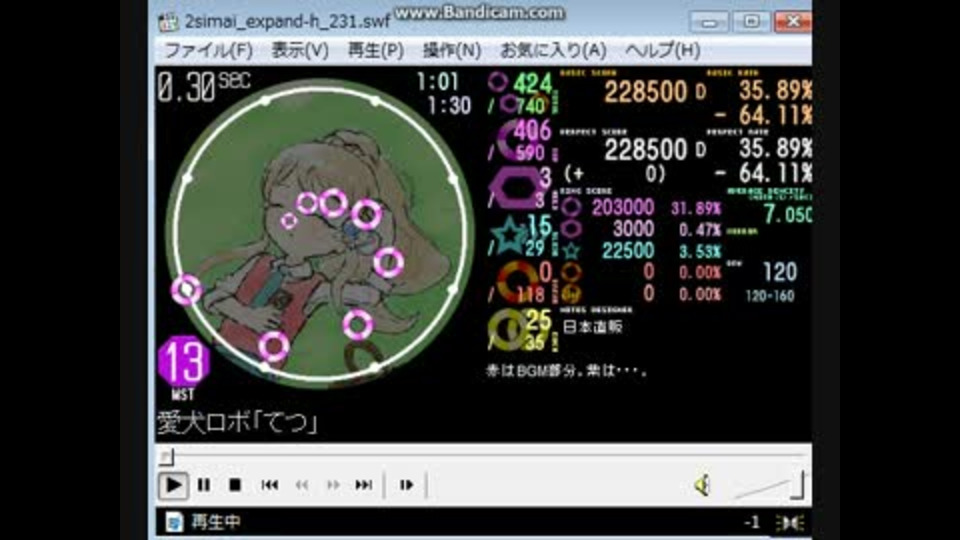This screenshot has width=960, height=540.
Task: Click the tap note count 424
Action: click(x=533, y=84)
